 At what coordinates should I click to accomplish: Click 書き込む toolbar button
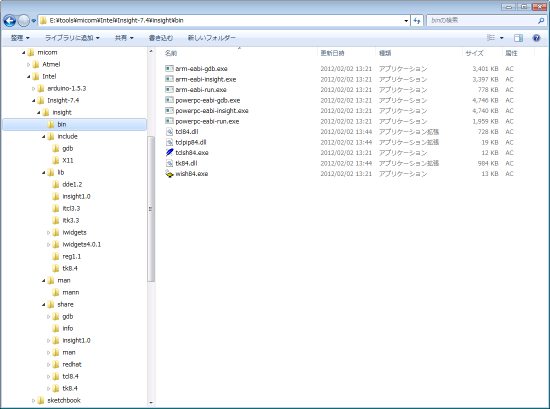tap(161, 38)
